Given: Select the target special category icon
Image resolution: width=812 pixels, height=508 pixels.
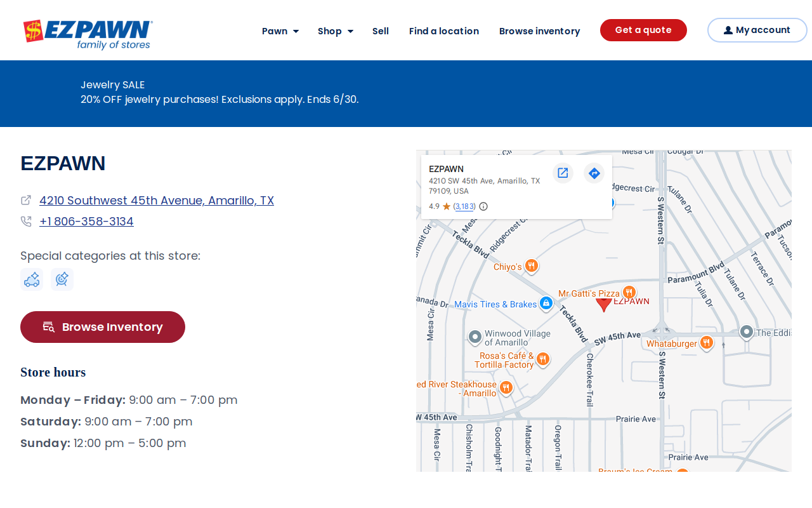Looking at the screenshot, I should pos(62,279).
